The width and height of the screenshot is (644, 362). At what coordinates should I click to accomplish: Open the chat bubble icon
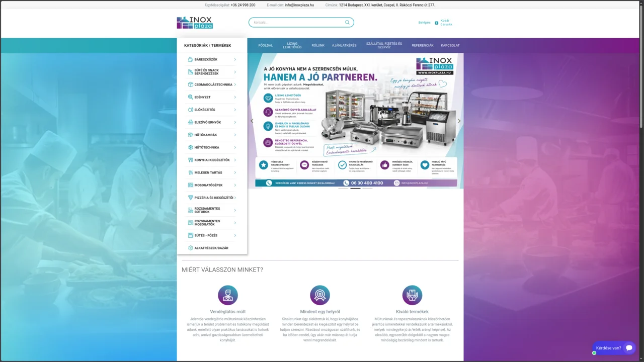[x=629, y=348]
